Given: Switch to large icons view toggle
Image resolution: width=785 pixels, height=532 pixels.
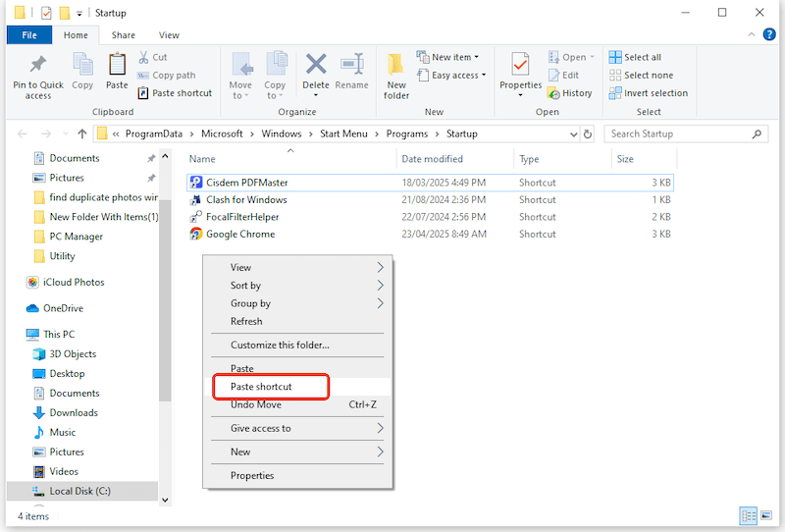Looking at the screenshot, I should point(768,515).
